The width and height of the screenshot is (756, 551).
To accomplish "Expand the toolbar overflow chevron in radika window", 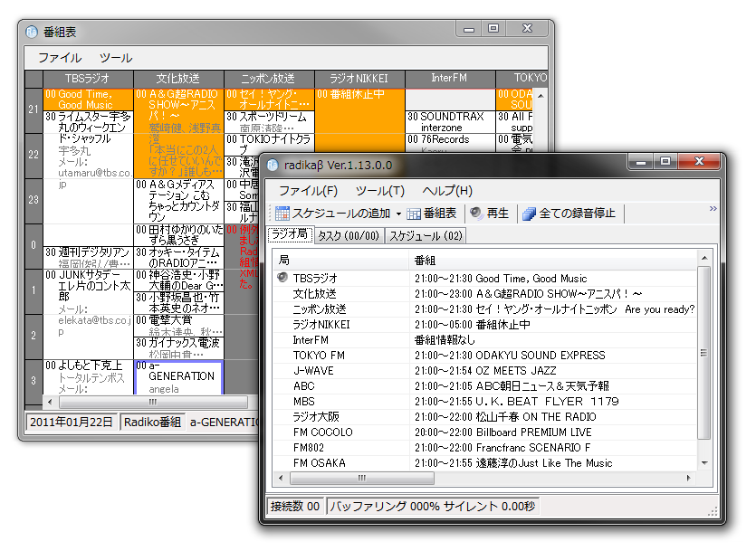I will [x=713, y=209].
